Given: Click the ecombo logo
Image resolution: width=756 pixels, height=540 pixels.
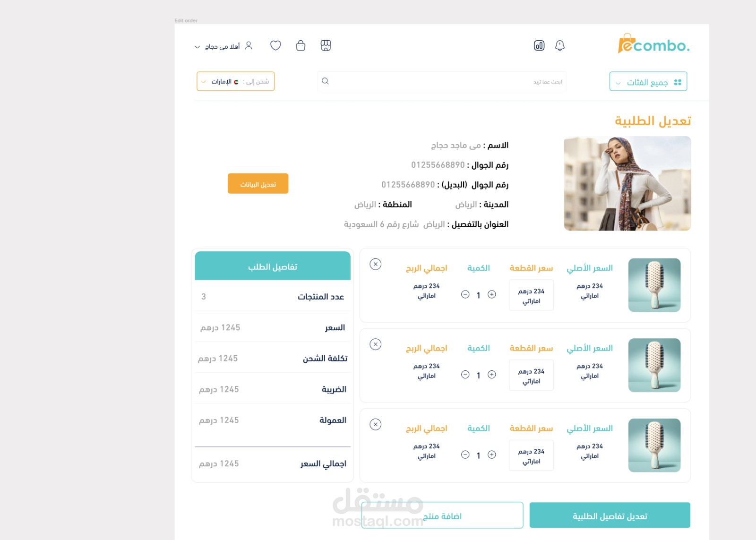Looking at the screenshot, I should click(653, 45).
